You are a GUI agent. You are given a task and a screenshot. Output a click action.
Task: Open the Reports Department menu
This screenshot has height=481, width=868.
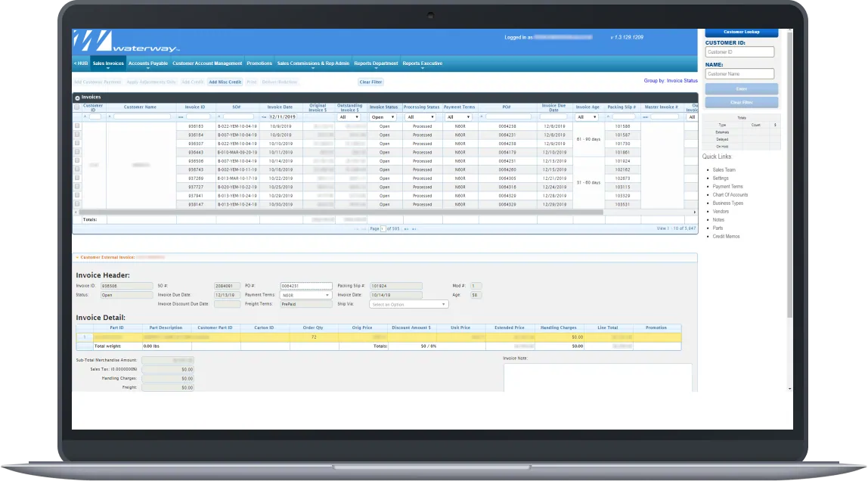[x=376, y=64]
